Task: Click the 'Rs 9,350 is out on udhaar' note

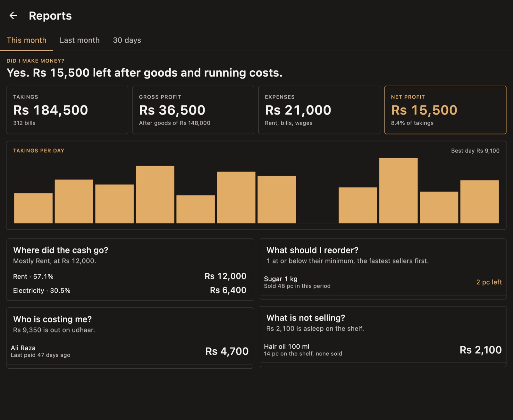Action: click(x=54, y=330)
